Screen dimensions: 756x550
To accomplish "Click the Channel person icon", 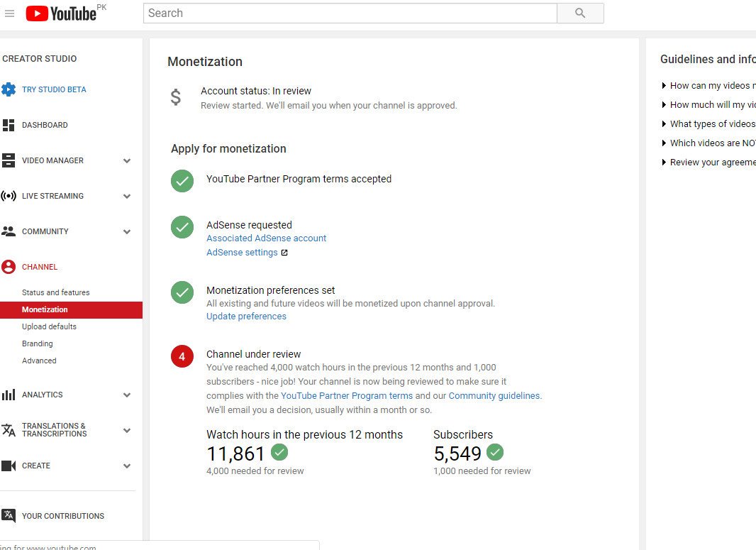I will click(x=9, y=267).
